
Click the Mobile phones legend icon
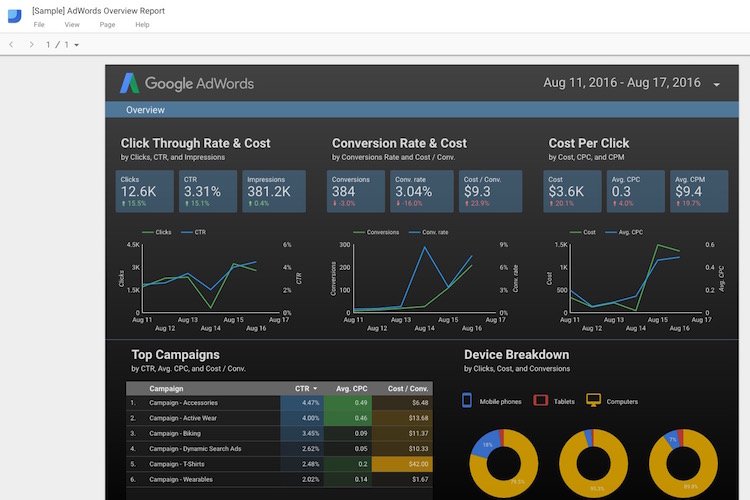[467, 400]
